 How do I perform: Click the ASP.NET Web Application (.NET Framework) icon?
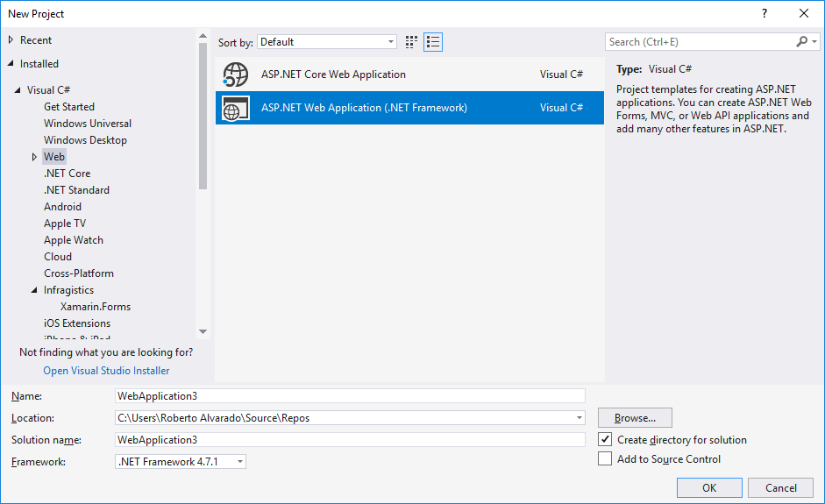point(235,108)
